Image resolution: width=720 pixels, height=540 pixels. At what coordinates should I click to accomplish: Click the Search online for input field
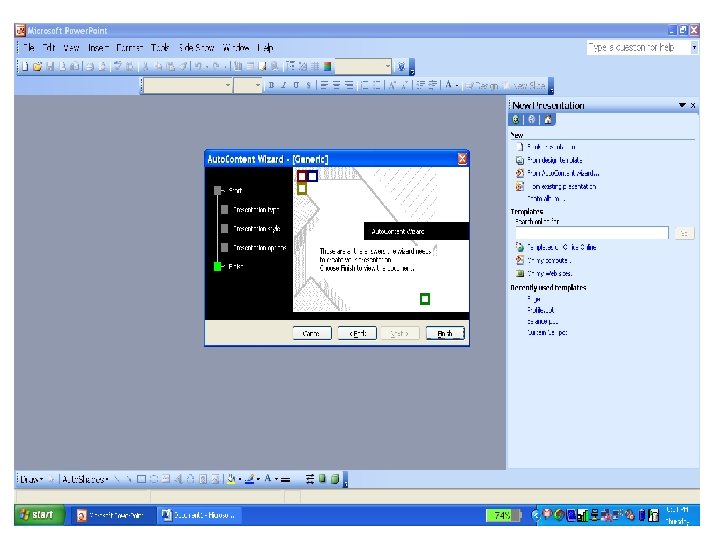(591, 233)
